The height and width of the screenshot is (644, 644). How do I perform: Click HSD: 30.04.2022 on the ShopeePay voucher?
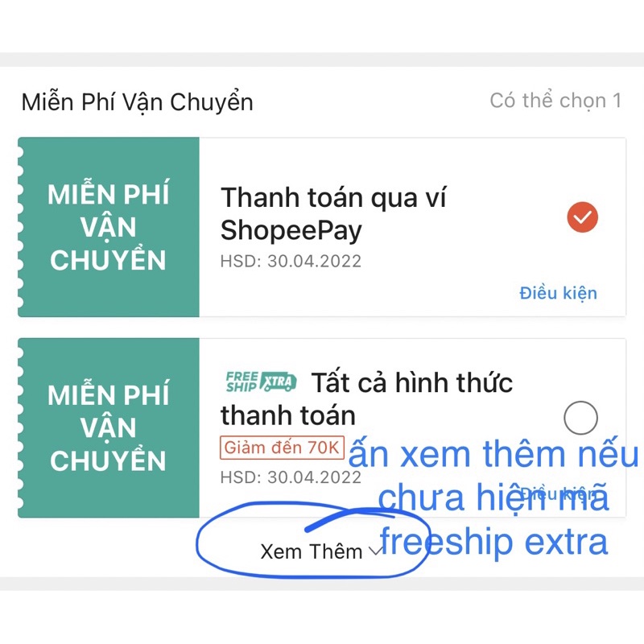[x=291, y=261]
